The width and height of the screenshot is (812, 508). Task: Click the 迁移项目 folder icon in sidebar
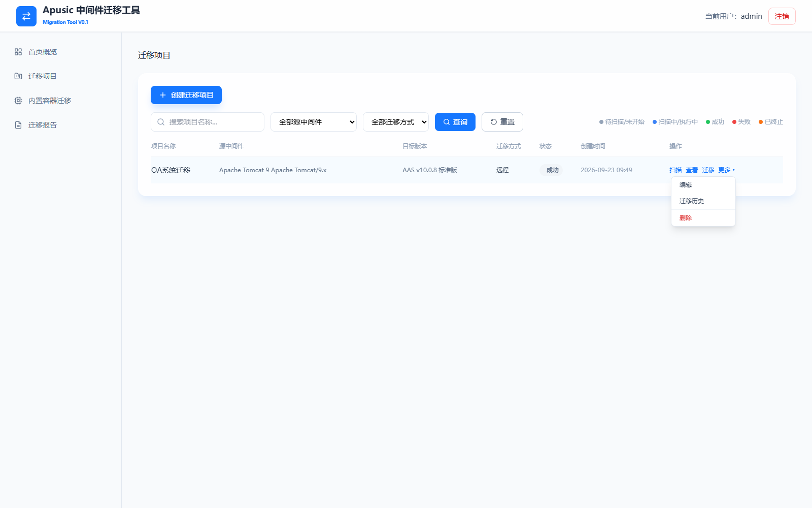coord(18,76)
